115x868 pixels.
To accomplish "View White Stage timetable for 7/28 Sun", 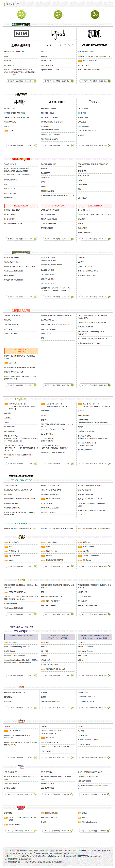I will 95,146.
